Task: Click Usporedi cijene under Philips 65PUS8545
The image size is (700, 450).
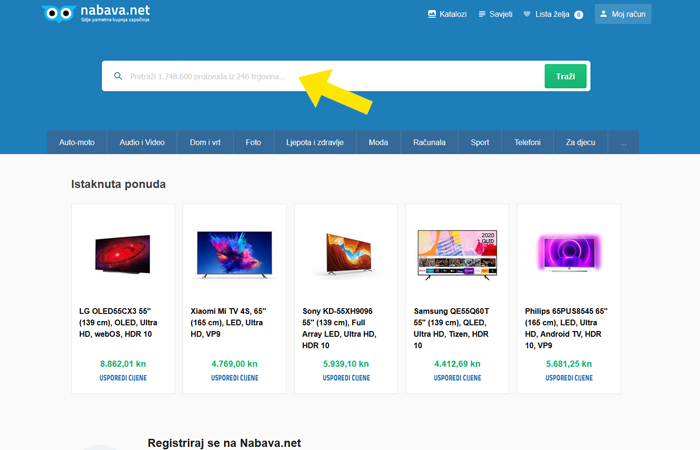Action: [569, 378]
